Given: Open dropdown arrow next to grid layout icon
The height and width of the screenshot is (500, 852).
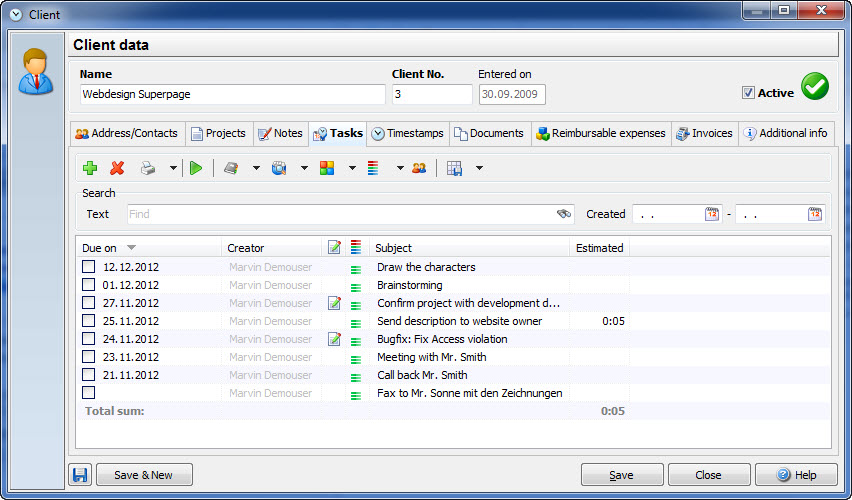Looking at the screenshot, I should pyautogui.click(x=479, y=168).
